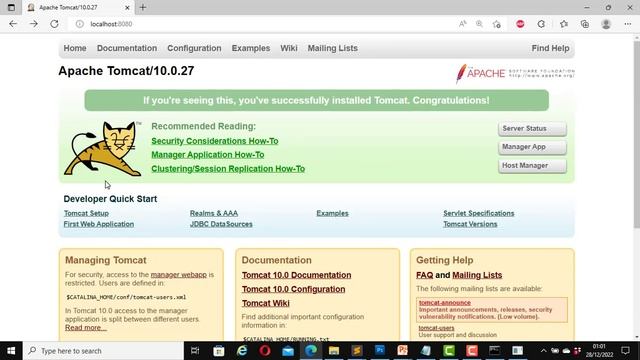Open the Tomcat Wiki link
640x360 pixels.
click(266, 303)
